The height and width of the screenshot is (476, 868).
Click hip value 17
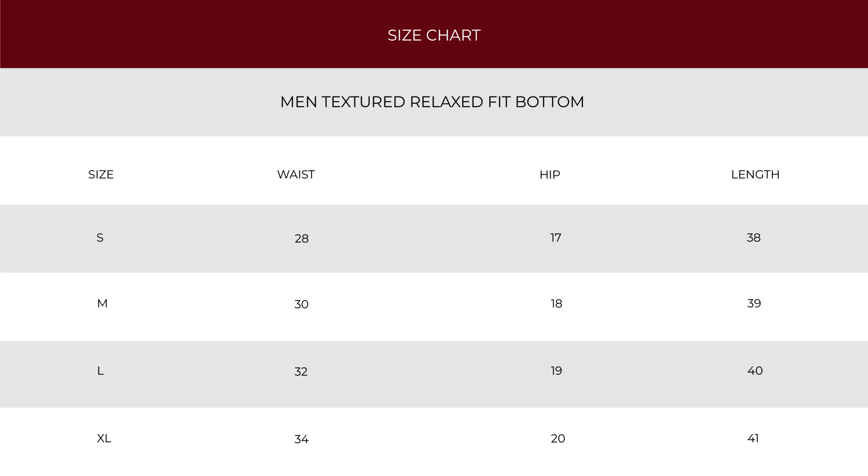coord(556,238)
